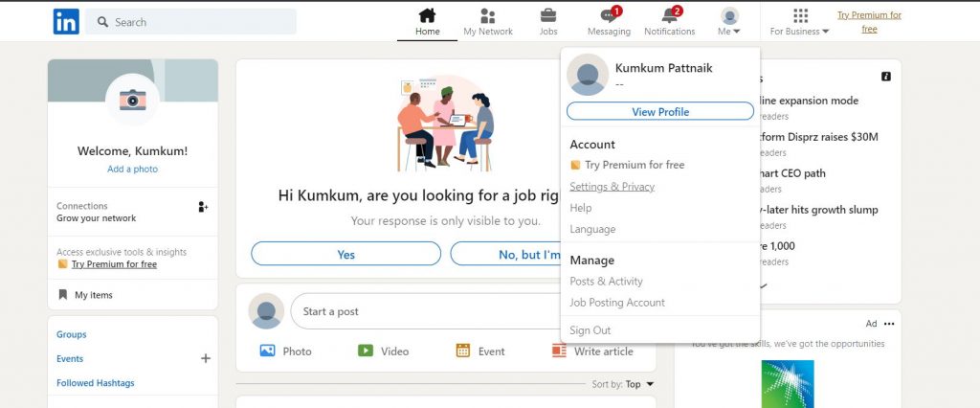980x408 pixels.
Task: Choose Sign Out in account menu
Action: tap(590, 330)
